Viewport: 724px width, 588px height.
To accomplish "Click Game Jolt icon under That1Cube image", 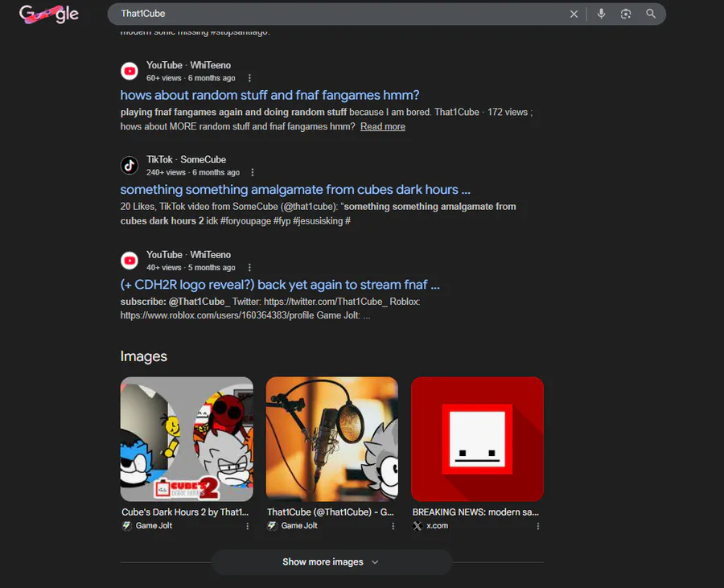I will (272, 526).
